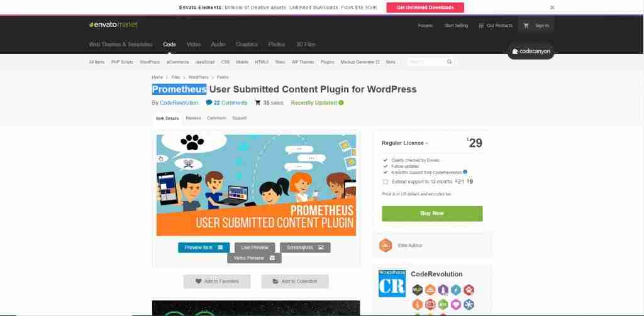
Task: Open the Mockup Generator link
Action: tap(360, 62)
